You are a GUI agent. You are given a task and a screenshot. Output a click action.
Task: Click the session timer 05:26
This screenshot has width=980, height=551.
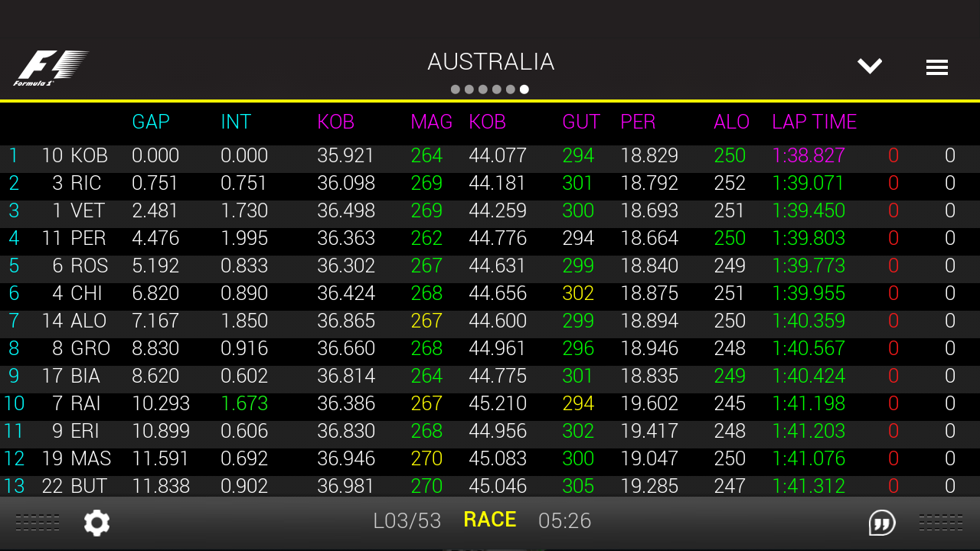click(564, 520)
